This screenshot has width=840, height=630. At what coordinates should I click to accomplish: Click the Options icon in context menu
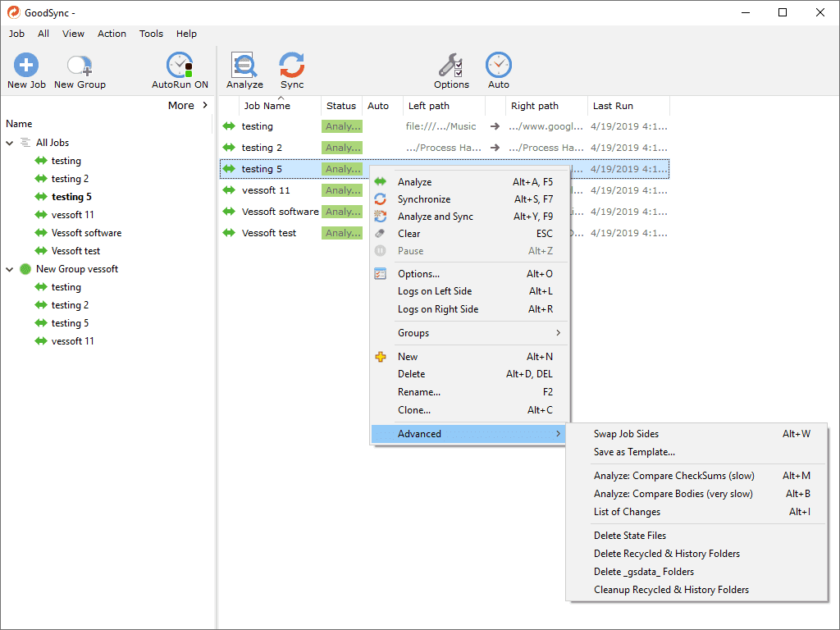[x=381, y=274]
